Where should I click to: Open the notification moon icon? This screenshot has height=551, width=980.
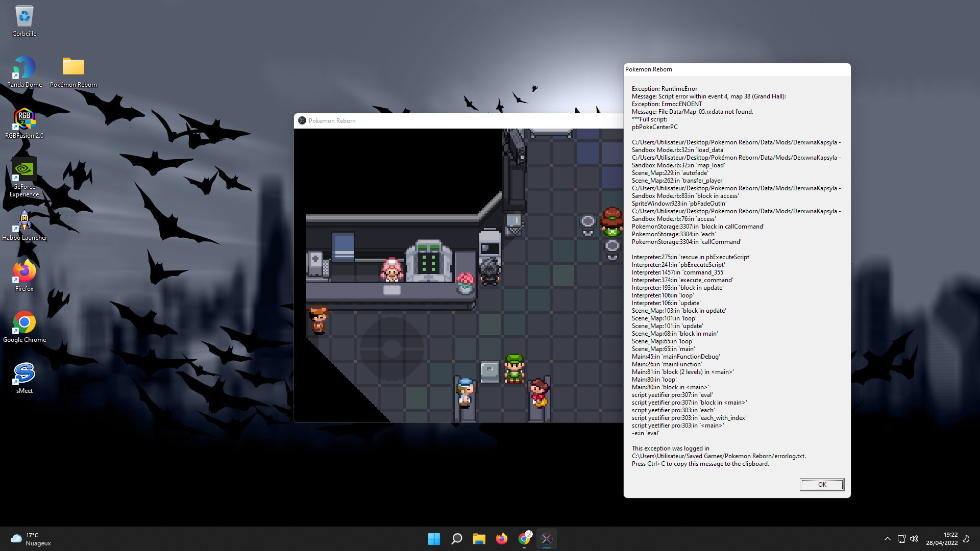[x=966, y=539]
